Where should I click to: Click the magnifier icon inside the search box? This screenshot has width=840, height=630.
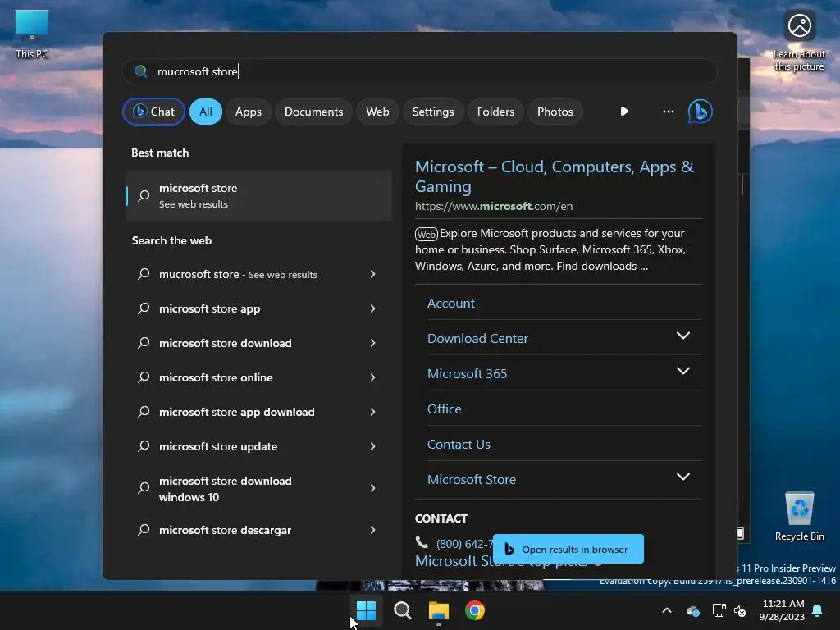click(141, 71)
